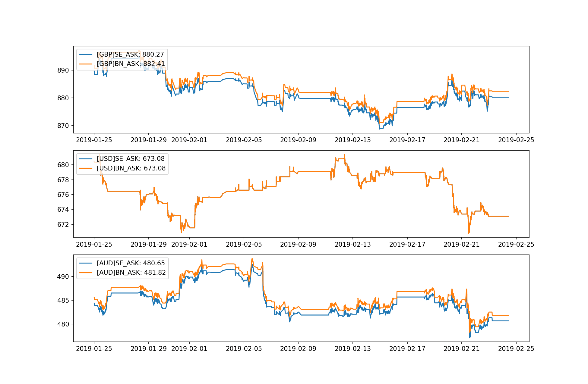This screenshot has height=384, width=588.
Task: Click the [GBP]SE_ASK legend entry
Action: pyautogui.click(x=130, y=55)
